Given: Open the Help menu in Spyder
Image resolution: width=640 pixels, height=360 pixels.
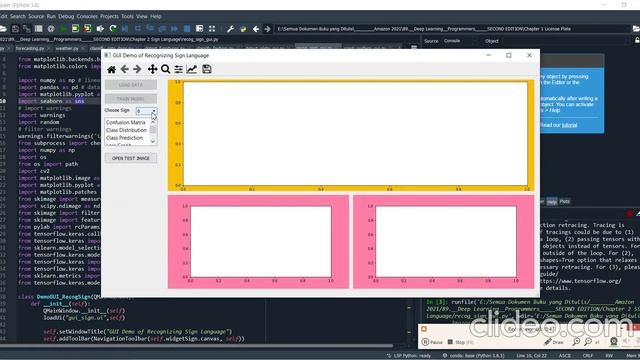Looking at the screenshot, I should point(156,16).
